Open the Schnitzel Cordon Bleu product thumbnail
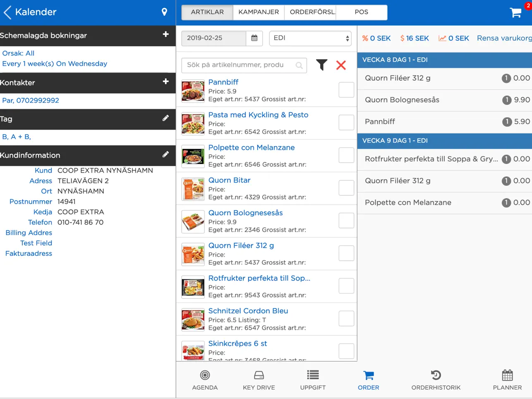This screenshot has width=532, height=399. pyautogui.click(x=193, y=320)
